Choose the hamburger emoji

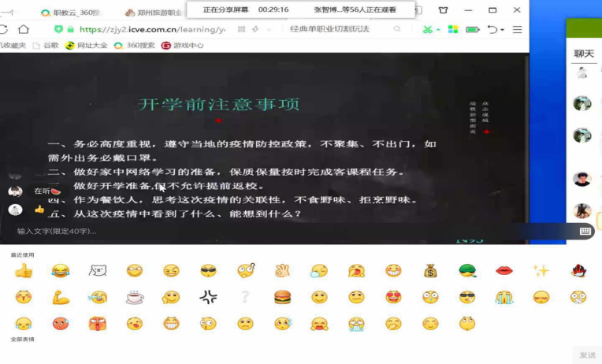282,297
